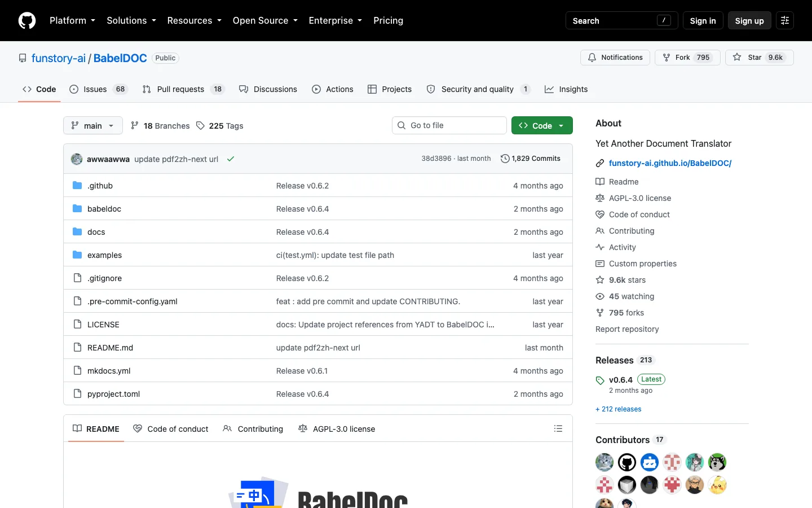Image resolution: width=812 pixels, height=508 pixels.
Task: Expand the Enterprise menu
Action: click(336, 20)
